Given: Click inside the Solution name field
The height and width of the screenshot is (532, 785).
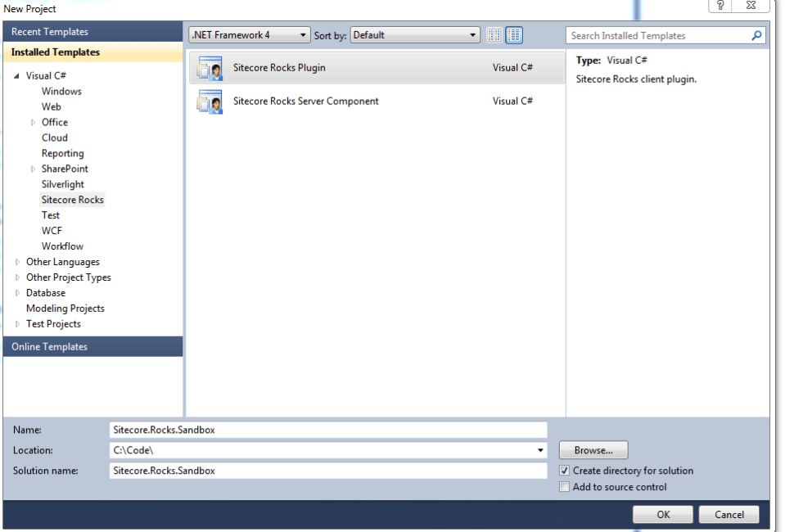Looking at the screenshot, I should point(327,470).
